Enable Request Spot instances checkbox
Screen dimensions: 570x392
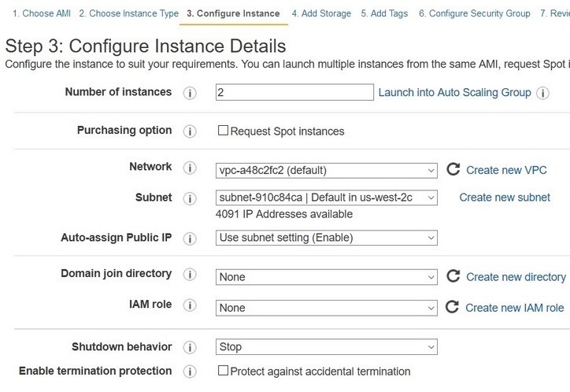click(x=223, y=130)
